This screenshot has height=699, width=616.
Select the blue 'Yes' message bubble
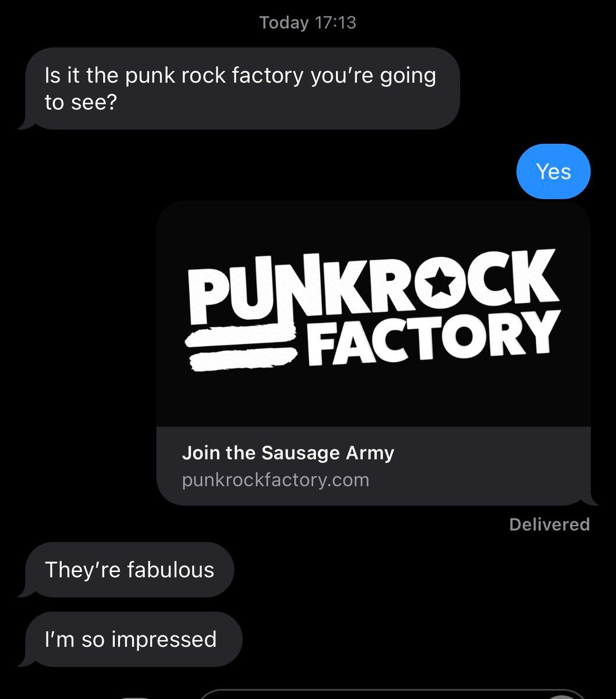(553, 172)
